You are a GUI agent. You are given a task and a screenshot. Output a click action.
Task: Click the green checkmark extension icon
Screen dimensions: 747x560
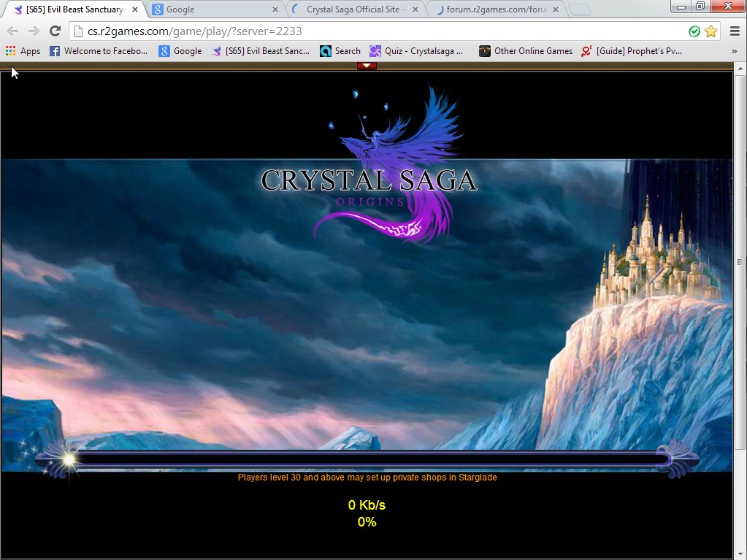[x=694, y=31]
